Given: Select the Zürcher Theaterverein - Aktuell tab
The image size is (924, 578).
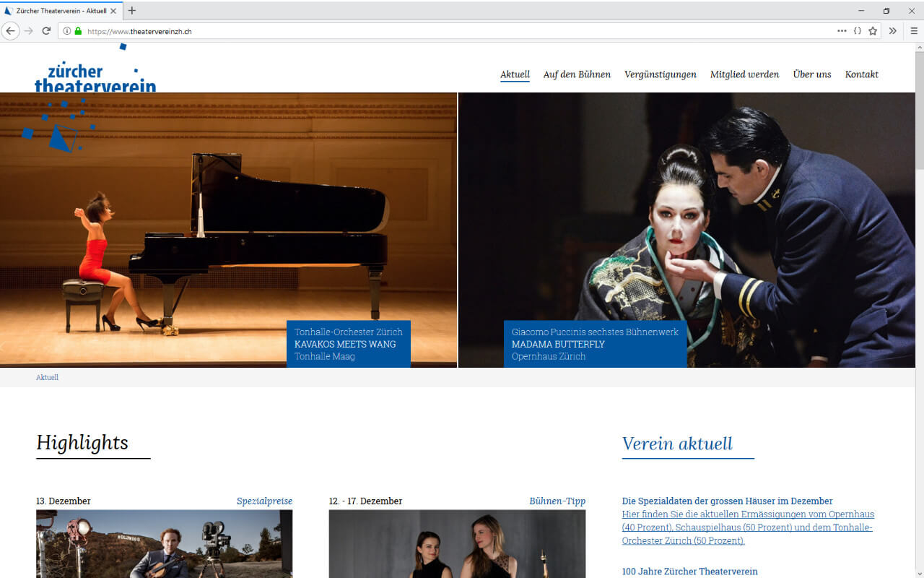Looking at the screenshot, I should (61, 11).
